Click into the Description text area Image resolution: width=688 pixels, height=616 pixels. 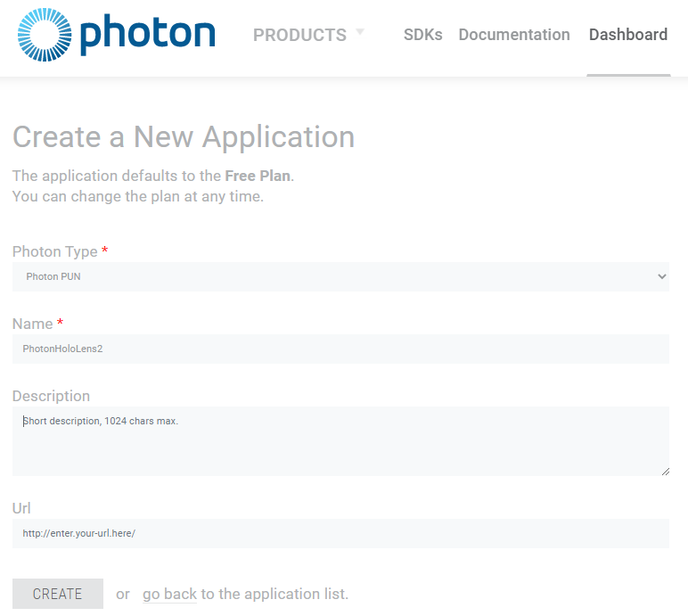tap(339, 440)
